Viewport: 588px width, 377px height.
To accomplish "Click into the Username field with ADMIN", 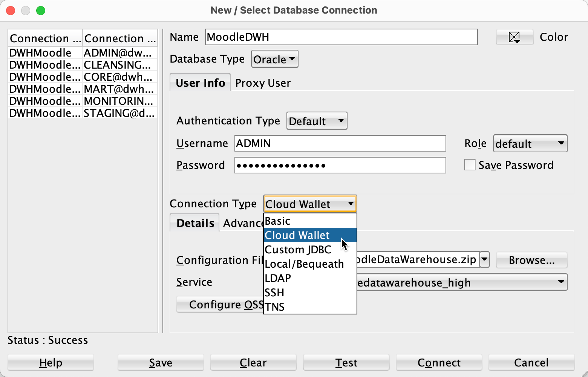I will click(340, 143).
